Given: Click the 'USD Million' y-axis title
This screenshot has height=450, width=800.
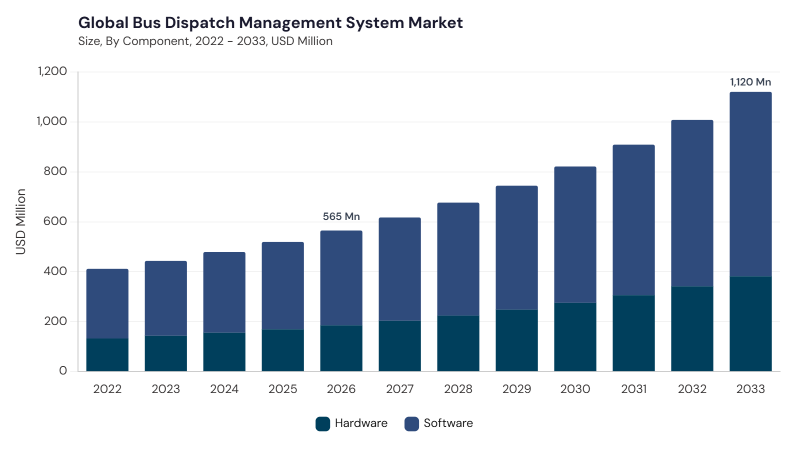Looking at the screenshot, I should (20, 221).
